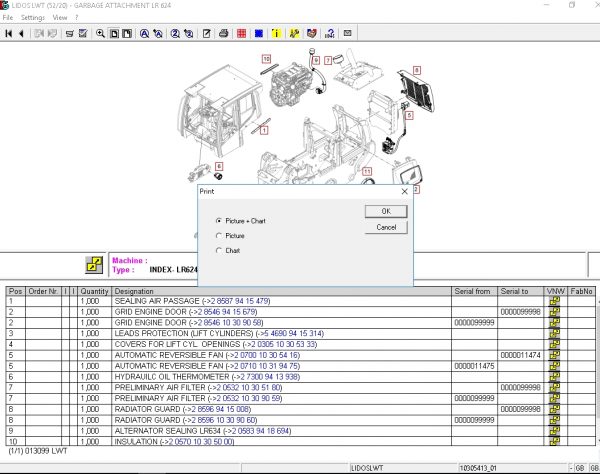Open link 2 8596 94 15 008
Viewport: 600px width, 474px height.
click(220, 409)
